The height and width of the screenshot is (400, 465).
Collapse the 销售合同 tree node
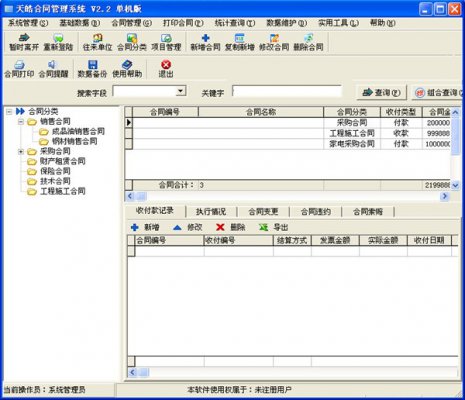coord(21,122)
